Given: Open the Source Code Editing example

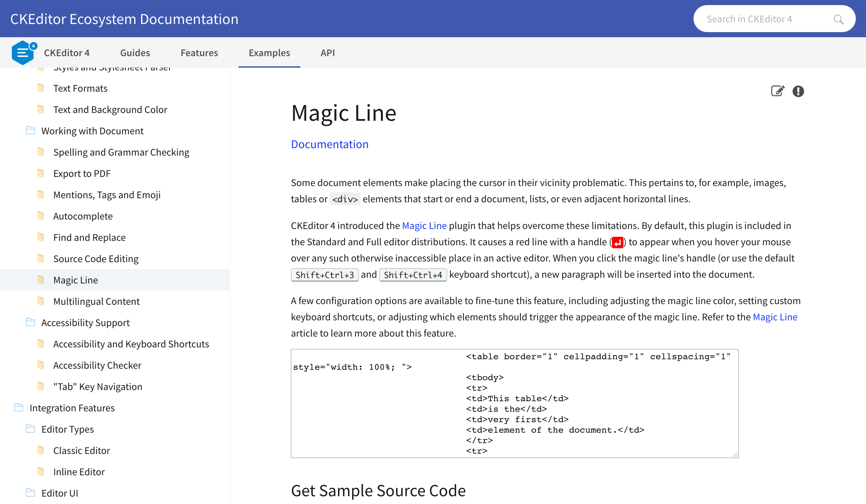Looking at the screenshot, I should click(96, 259).
